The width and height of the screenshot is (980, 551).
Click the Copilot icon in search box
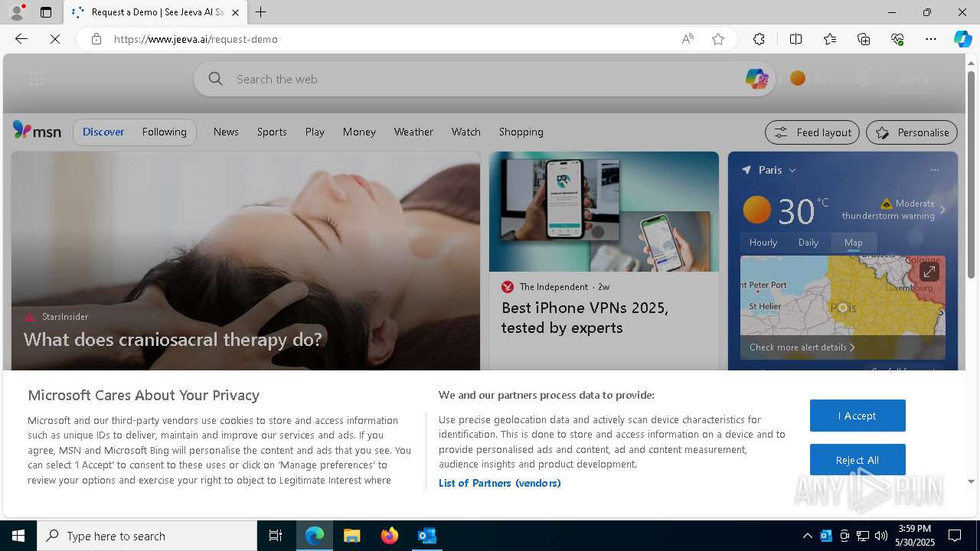click(756, 79)
